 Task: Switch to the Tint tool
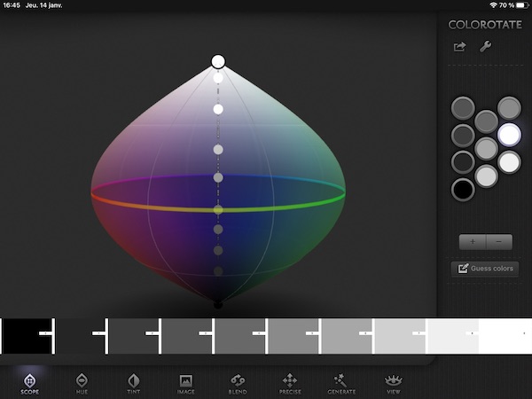(x=134, y=382)
